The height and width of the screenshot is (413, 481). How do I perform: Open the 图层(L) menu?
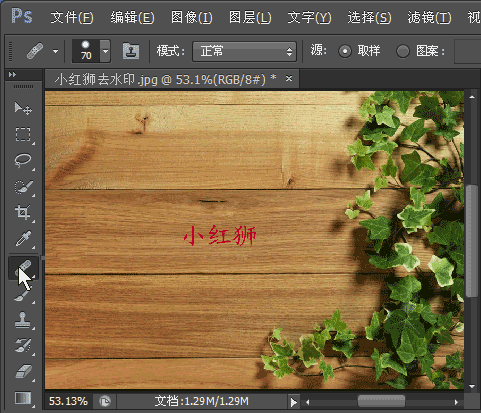pos(250,17)
